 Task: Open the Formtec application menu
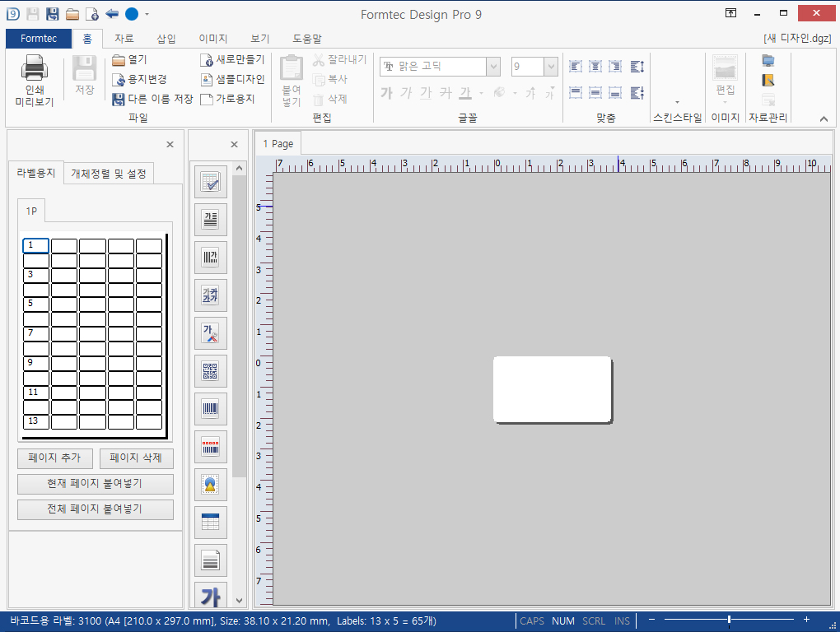click(39, 39)
